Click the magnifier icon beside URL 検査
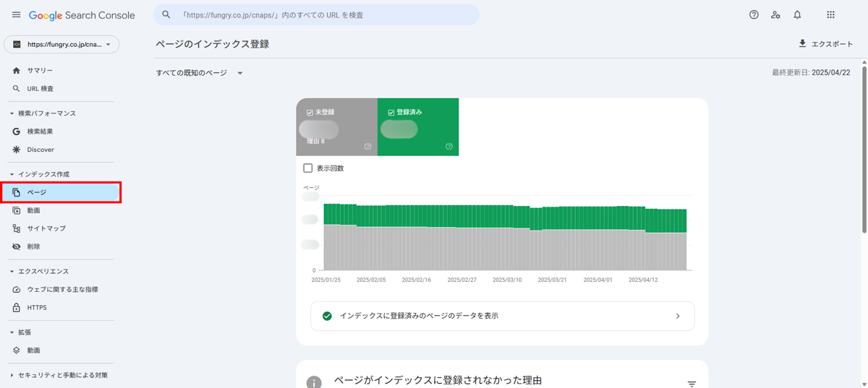The height and width of the screenshot is (388, 868). (17, 89)
